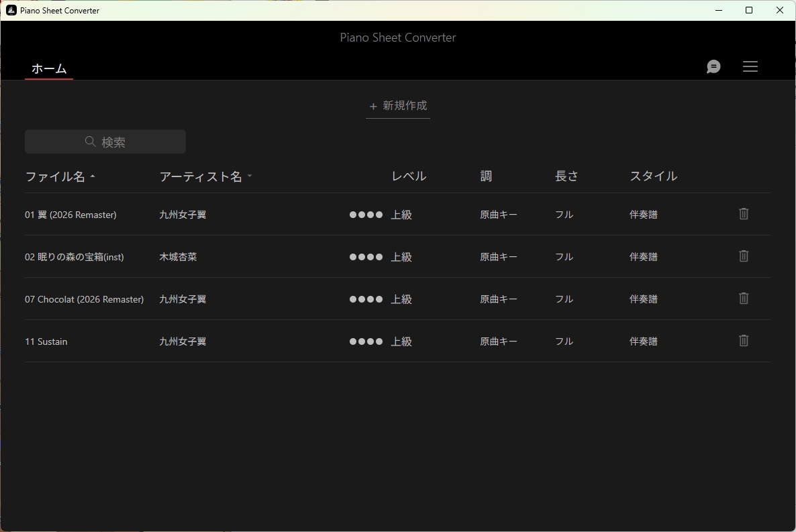
Task: Click 九州女子翼 in the 11 Sustain row
Action: [x=183, y=341]
